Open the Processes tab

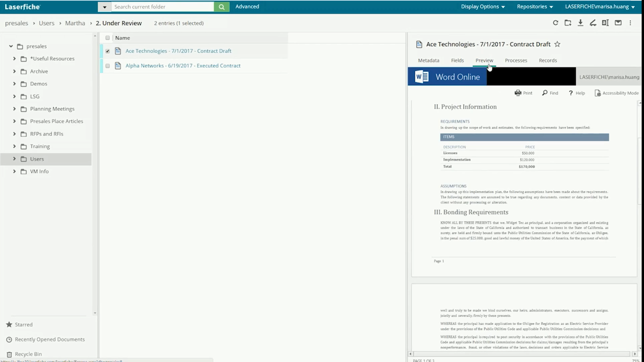pos(516,61)
